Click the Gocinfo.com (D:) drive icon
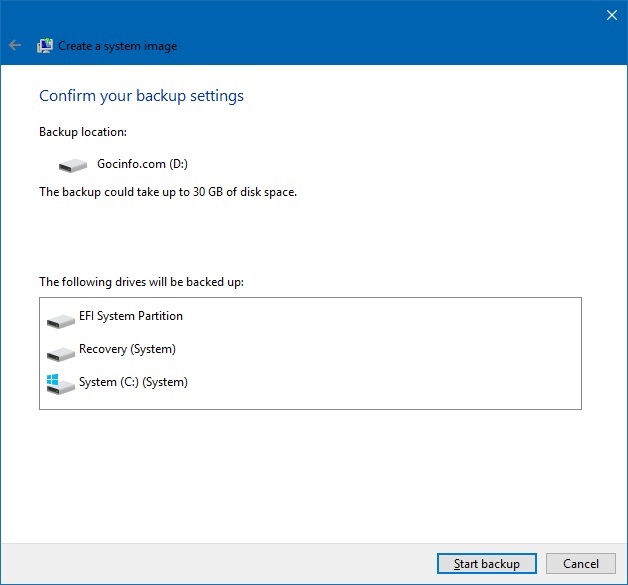Viewport: 628px width, 585px height. click(73, 165)
